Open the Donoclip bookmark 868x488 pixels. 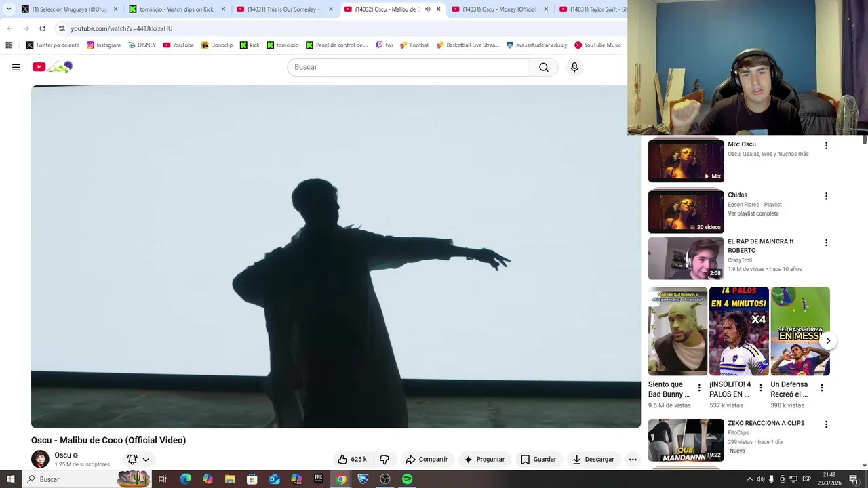click(x=217, y=45)
